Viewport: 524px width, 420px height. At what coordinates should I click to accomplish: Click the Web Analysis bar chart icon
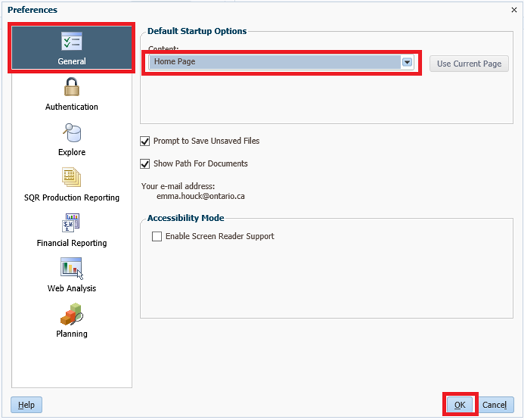pos(72,268)
